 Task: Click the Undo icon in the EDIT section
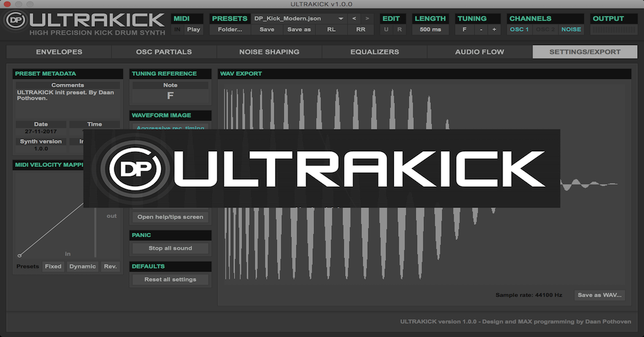(385, 29)
